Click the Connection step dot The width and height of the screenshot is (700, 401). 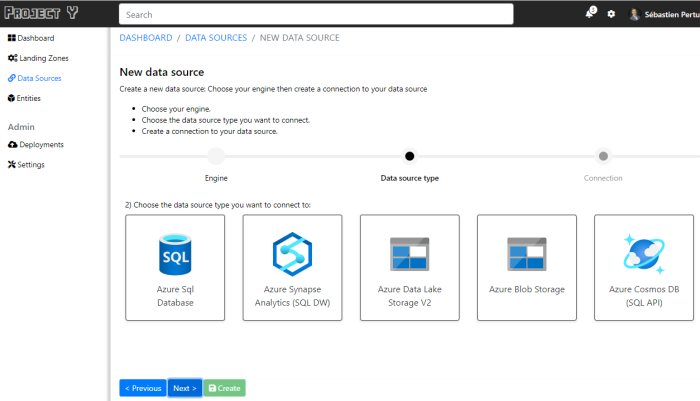(603, 156)
